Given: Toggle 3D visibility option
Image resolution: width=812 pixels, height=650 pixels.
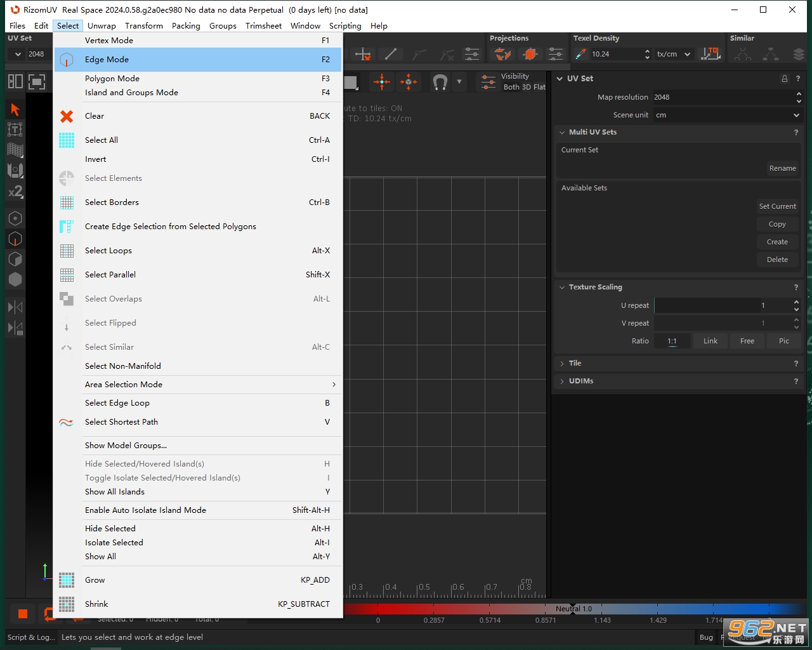Looking at the screenshot, I should 526,87.
